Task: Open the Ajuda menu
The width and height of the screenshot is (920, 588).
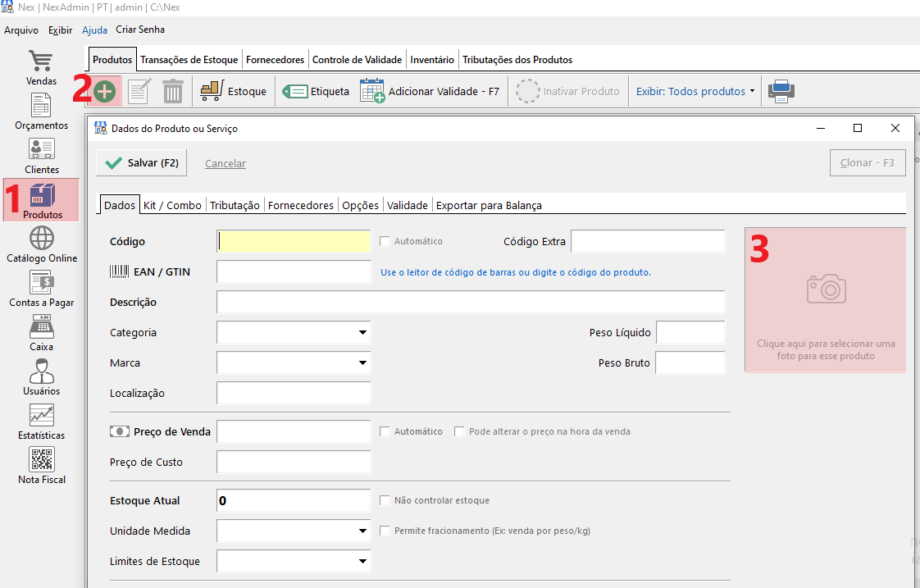Action: point(94,30)
